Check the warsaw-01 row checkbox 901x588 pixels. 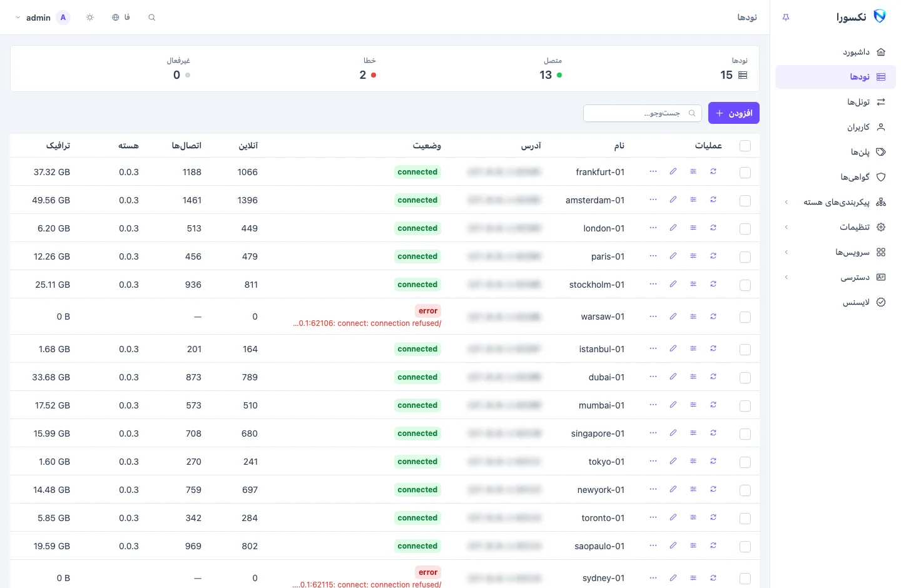coord(745,317)
